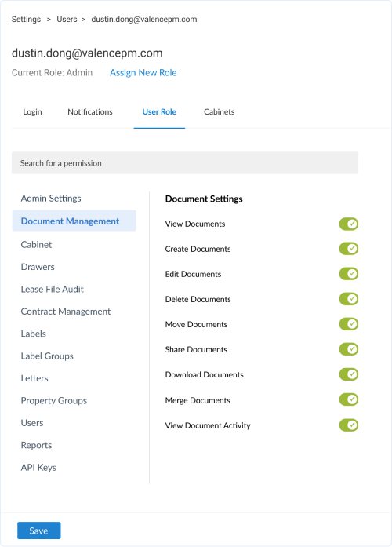Turn off the Merge Documents switch

point(348,399)
